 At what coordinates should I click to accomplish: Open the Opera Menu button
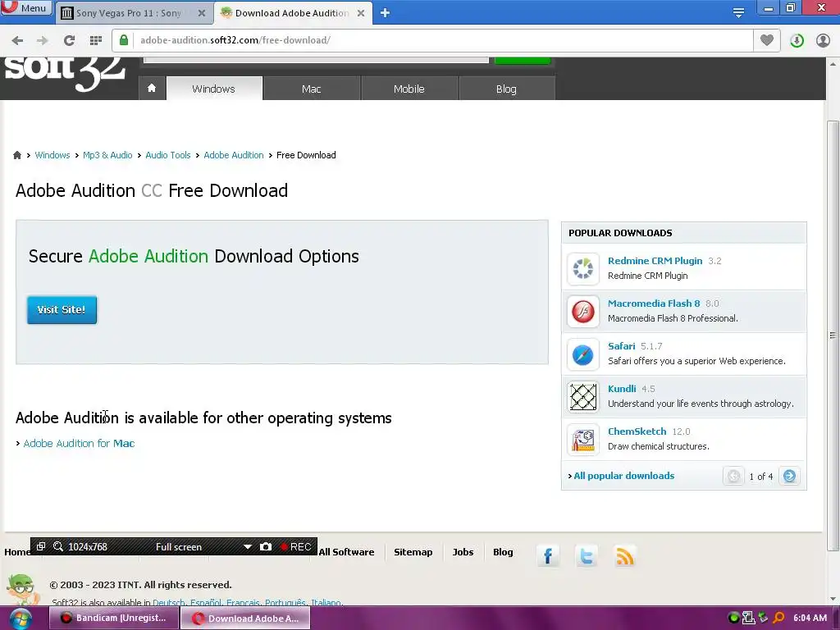(25, 8)
